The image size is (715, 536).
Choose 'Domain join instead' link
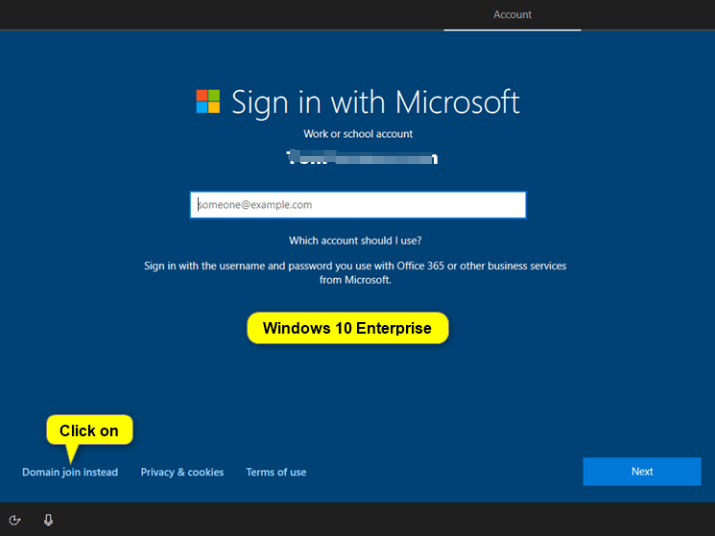(70, 472)
